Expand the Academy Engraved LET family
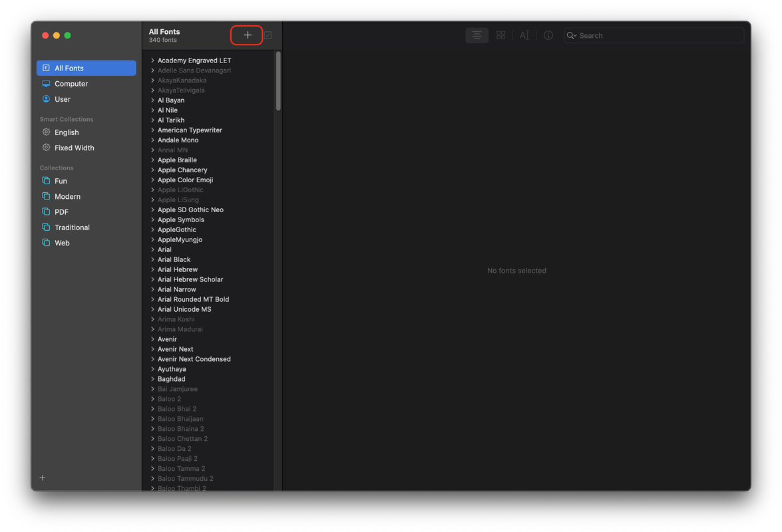 coord(152,61)
